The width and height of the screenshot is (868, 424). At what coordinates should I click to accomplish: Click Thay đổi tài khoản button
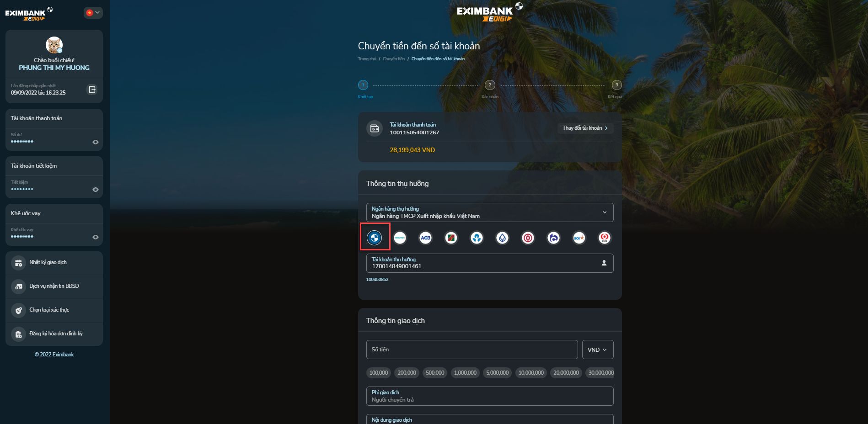click(585, 128)
